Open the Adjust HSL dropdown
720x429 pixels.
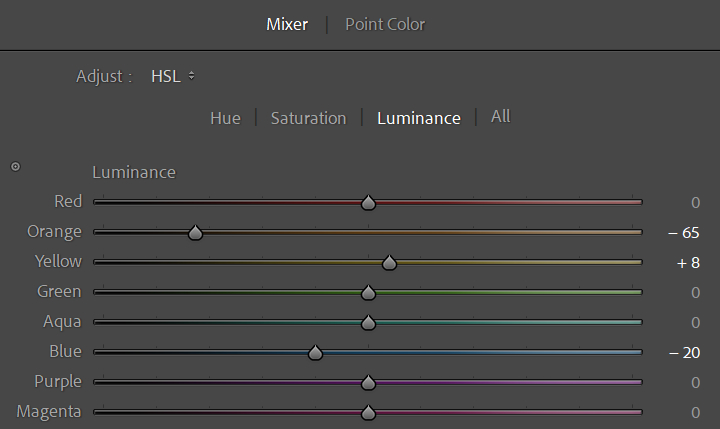(173, 76)
